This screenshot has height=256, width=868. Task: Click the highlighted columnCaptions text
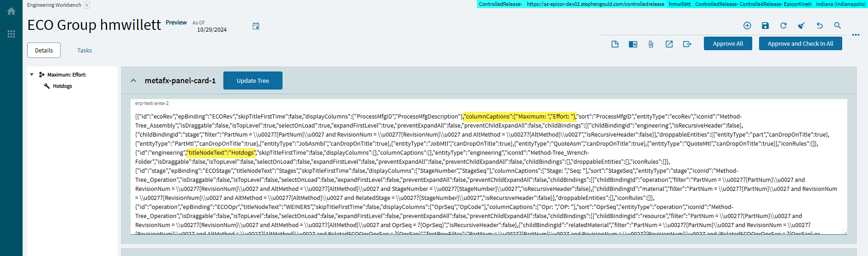(x=520, y=116)
